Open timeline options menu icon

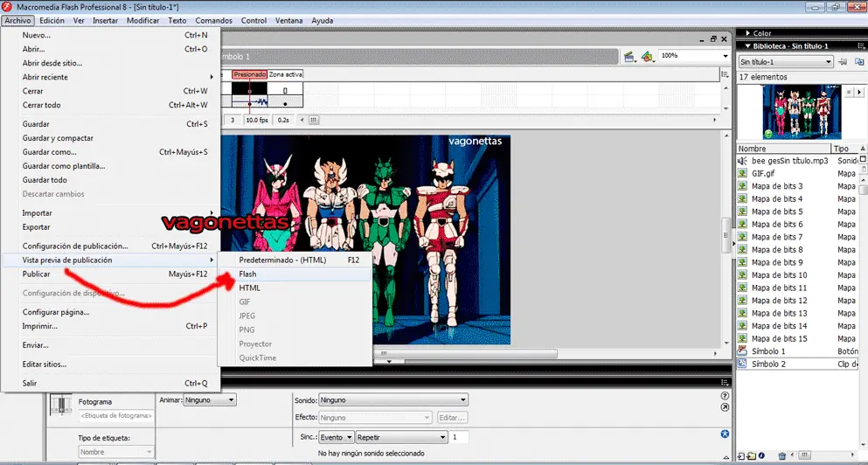(x=726, y=73)
